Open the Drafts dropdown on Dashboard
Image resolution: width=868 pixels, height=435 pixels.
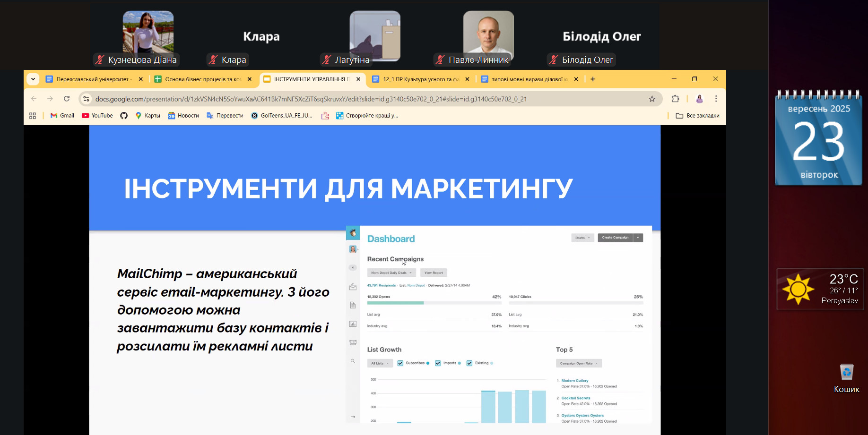pyautogui.click(x=582, y=238)
